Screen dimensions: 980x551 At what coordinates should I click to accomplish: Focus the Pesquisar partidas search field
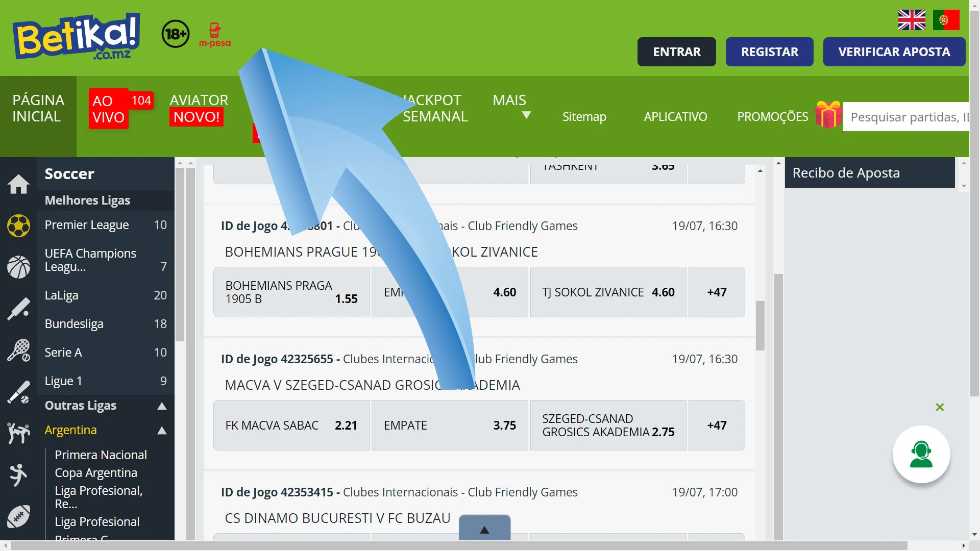(906, 117)
